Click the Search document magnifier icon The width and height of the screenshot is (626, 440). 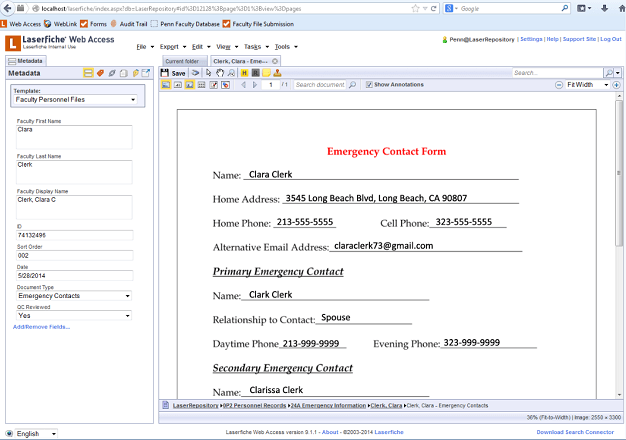352,85
